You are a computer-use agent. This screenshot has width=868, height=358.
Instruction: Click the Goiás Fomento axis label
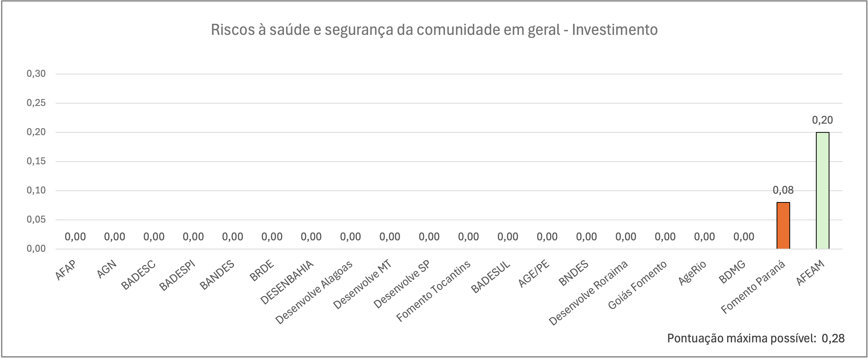637,285
